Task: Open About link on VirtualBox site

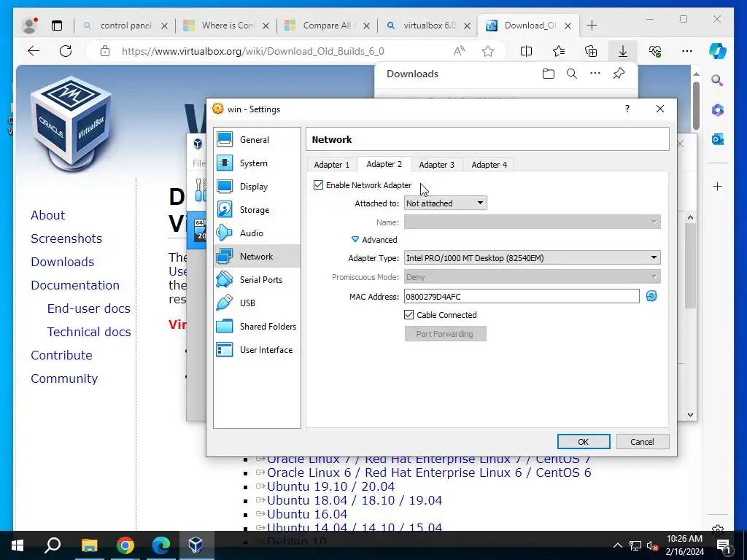Action: (x=47, y=215)
